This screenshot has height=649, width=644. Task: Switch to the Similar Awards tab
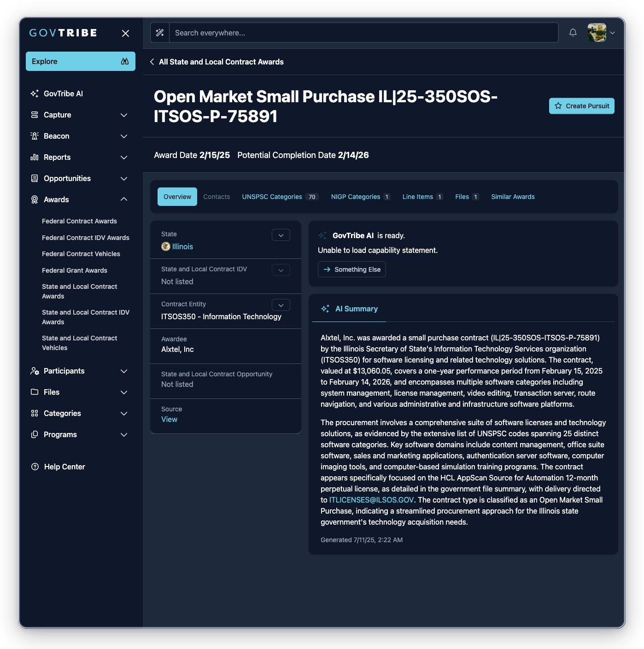tap(513, 197)
